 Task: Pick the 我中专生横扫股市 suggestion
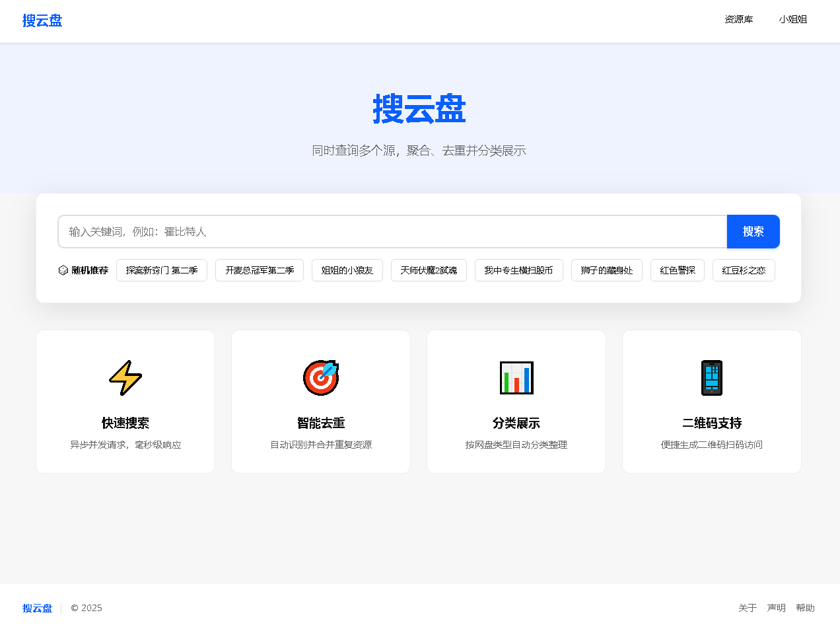(518, 270)
